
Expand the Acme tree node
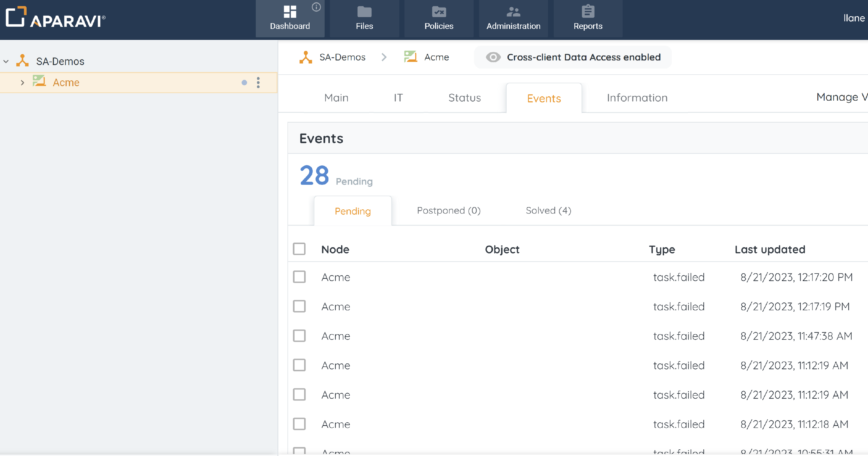coord(22,82)
